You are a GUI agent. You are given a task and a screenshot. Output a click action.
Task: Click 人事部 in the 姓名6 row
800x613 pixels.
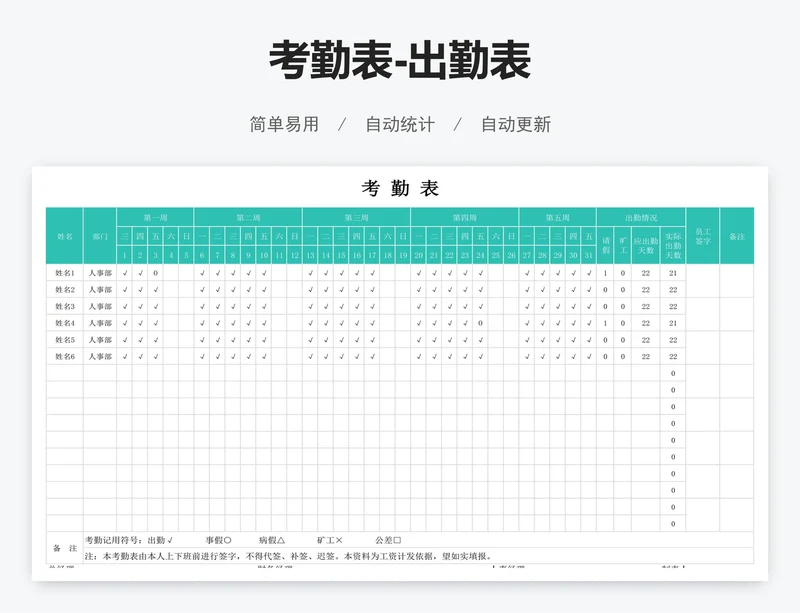(x=100, y=357)
